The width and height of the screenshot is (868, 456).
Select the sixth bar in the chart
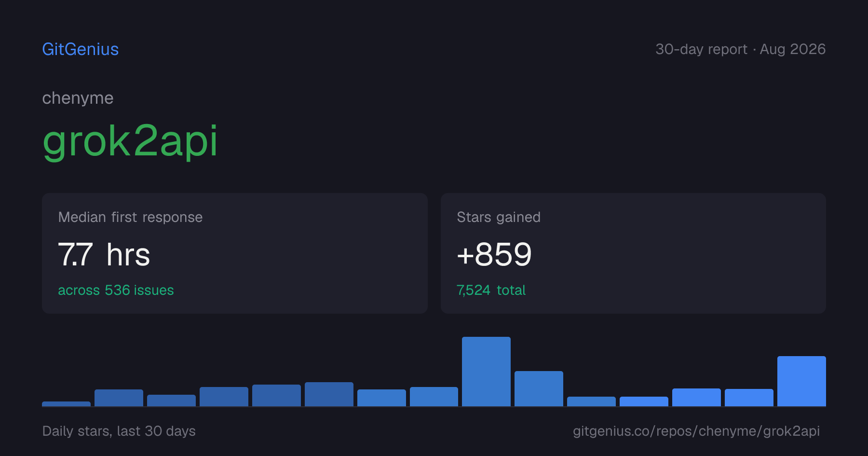point(329,394)
